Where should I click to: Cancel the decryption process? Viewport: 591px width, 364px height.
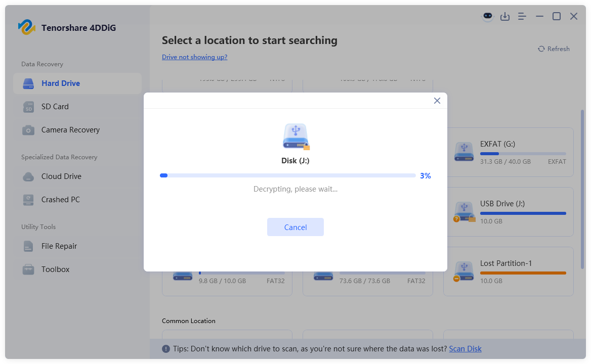point(296,227)
